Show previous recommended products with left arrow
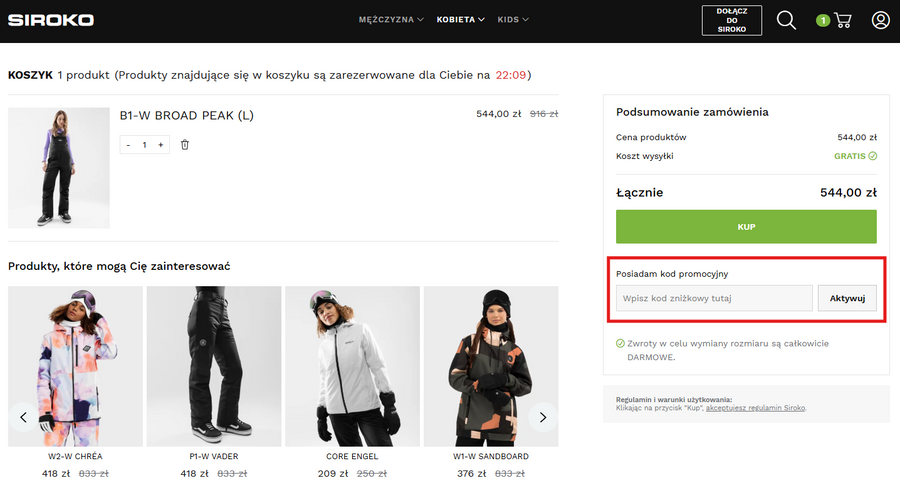Screen dimensions: 900x484 click(x=24, y=416)
